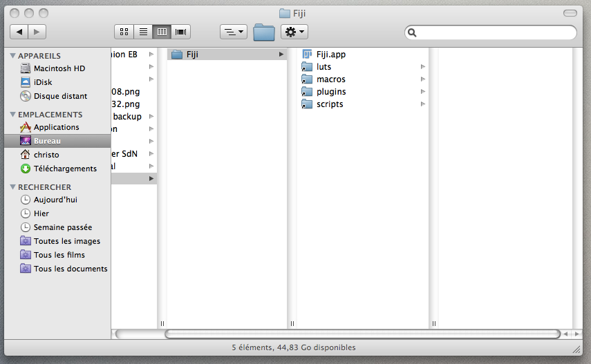The height and width of the screenshot is (364, 591).
Task: Click the Tous les documents folder icon
Action: point(26,268)
